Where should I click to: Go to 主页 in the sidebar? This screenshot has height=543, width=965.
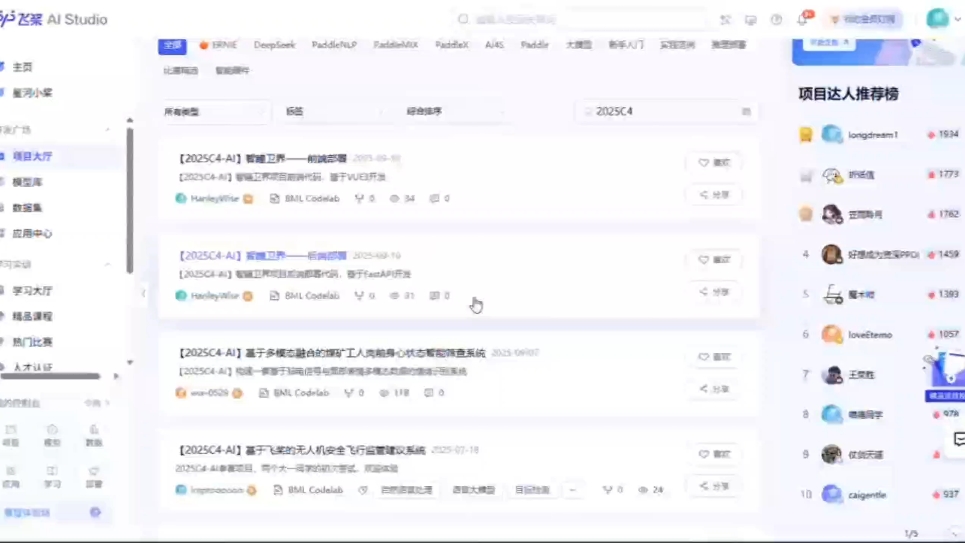(x=23, y=67)
